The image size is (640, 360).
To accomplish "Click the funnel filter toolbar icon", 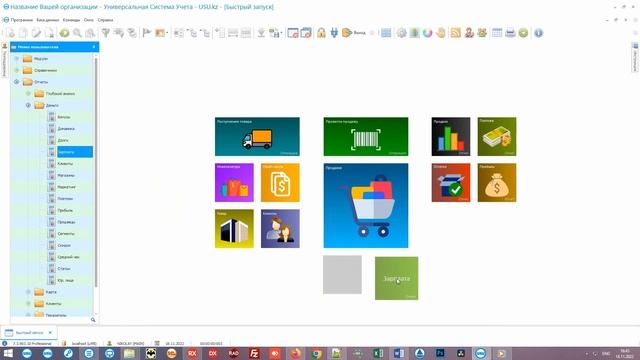I will click(x=105, y=33).
